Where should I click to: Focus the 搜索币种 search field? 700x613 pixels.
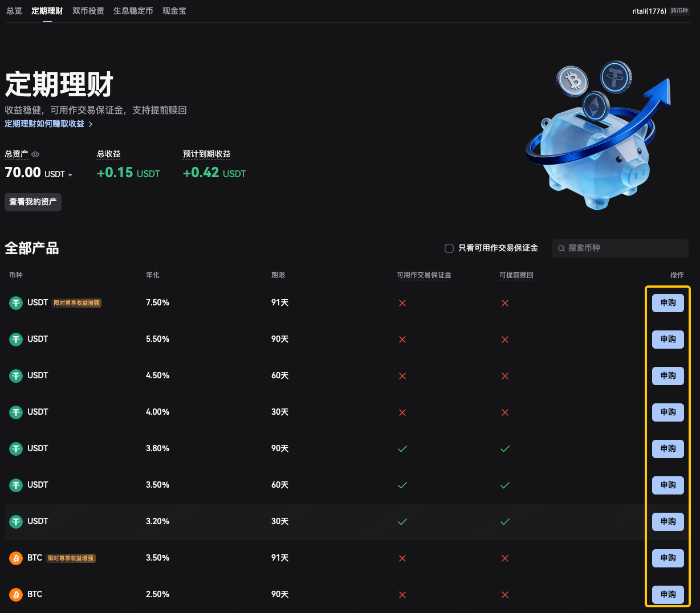coord(620,248)
